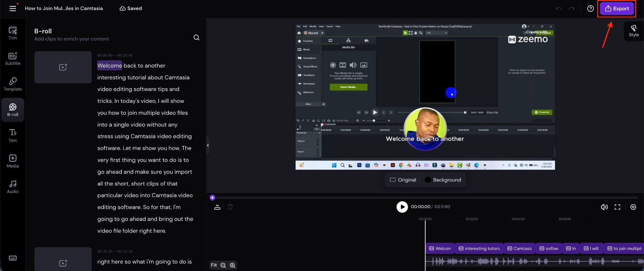Open the Template panel
Screen dimensions: 644x271
pyautogui.click(x=13, y=84)
